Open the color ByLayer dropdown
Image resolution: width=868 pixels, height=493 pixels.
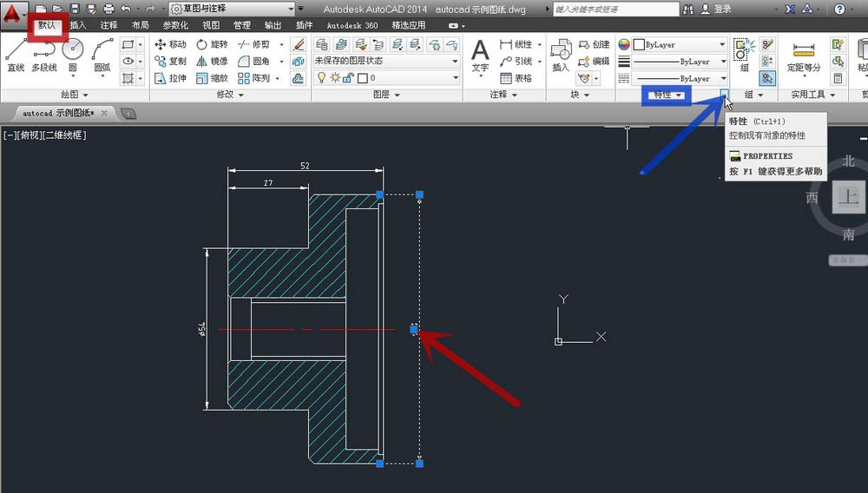(x=680, y=44)
